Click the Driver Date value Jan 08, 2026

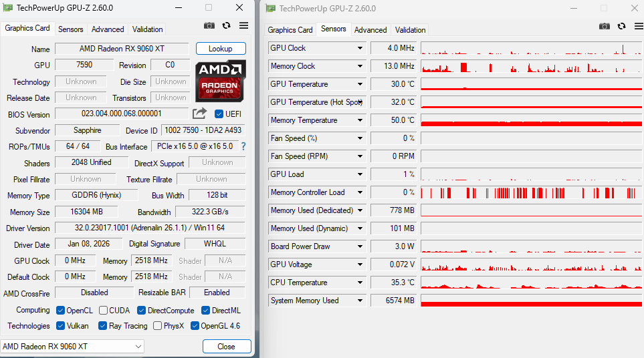pyautogui.click(x=89, y=244)
